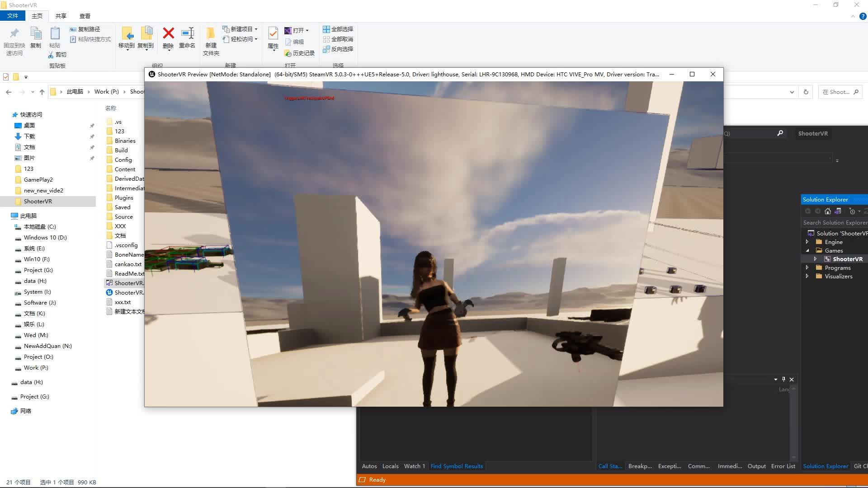Open the Error List tab

coord(783,466)
